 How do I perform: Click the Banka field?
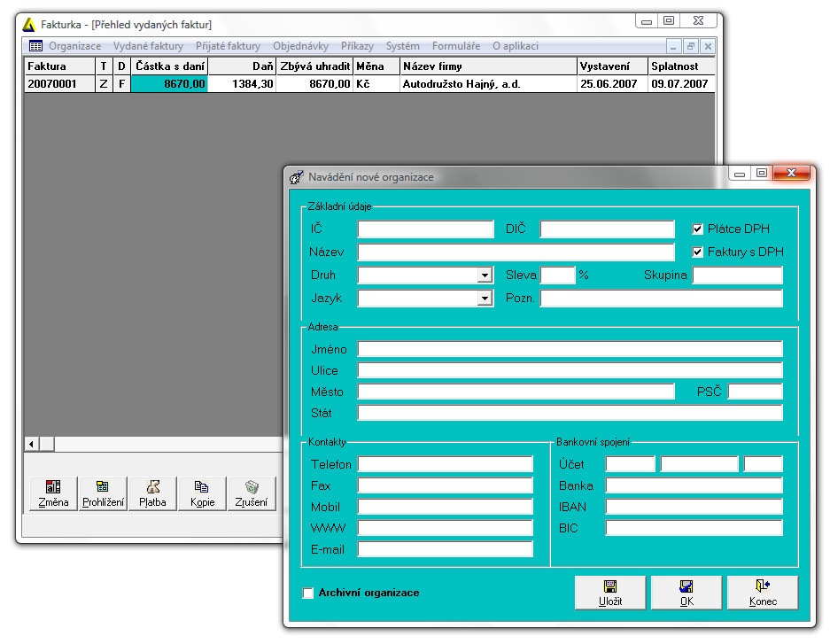pos(694,485)
